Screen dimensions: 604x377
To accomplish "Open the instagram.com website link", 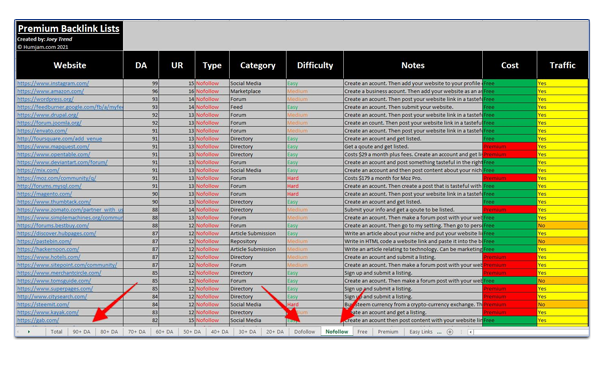I will point(53,83).
